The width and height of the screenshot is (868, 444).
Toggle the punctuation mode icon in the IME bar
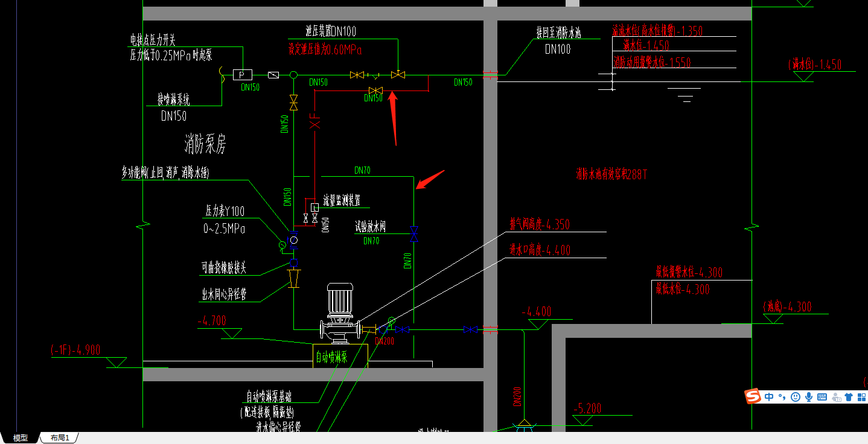tap(782, 397)
